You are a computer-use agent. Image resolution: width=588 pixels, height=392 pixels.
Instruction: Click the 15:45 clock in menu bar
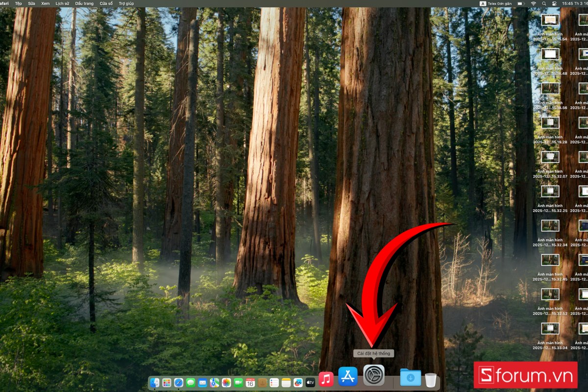575,3
